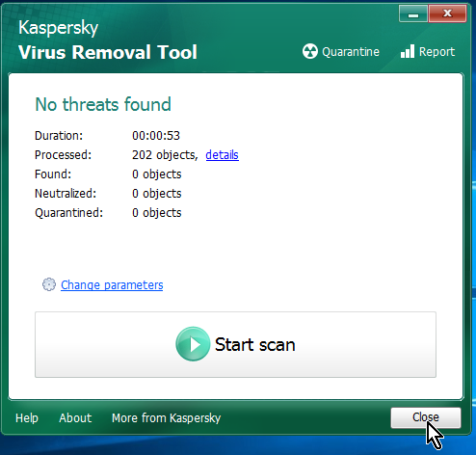Viewport: 476px width, 455px height.
Task: Open the Quarantine label text
Action: pyautogui.click(x=351, y=52)
